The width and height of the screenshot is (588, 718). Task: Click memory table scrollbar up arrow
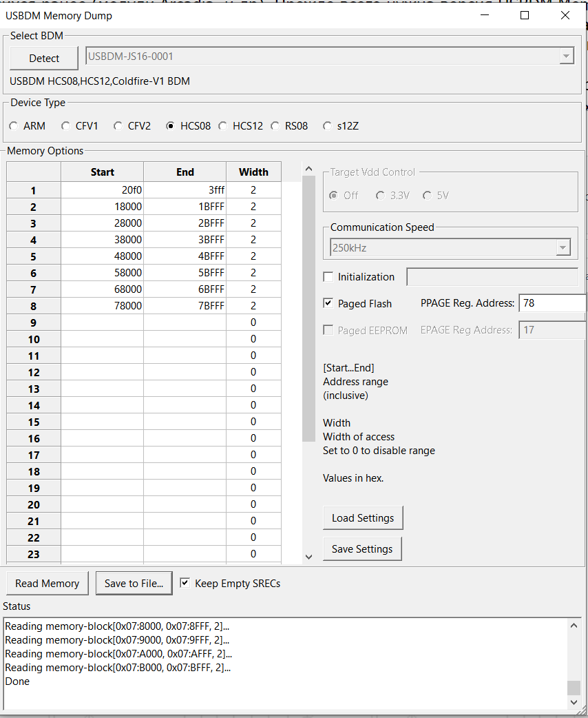(309, 169)
